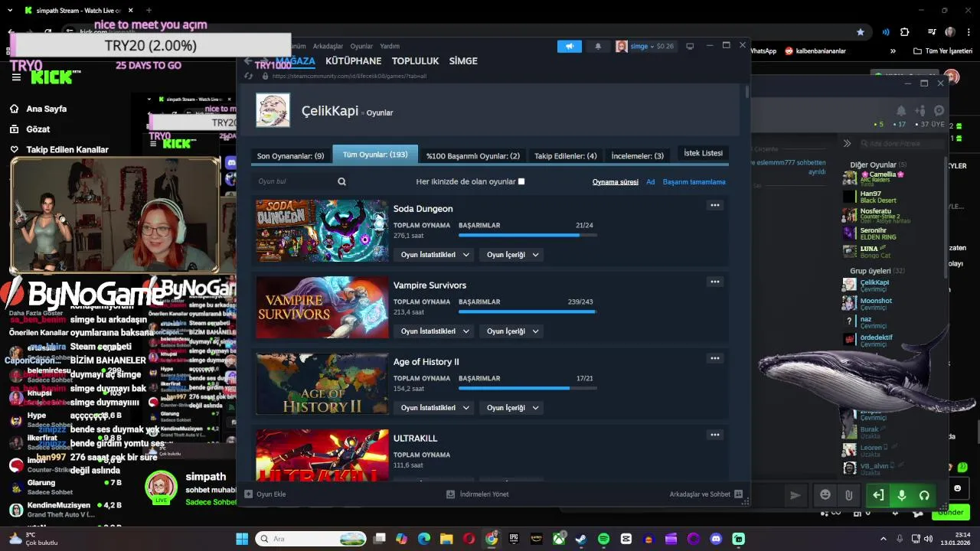
Task: Click the Steam games page vertical scrollbar
Action: (x=747, y=91)
